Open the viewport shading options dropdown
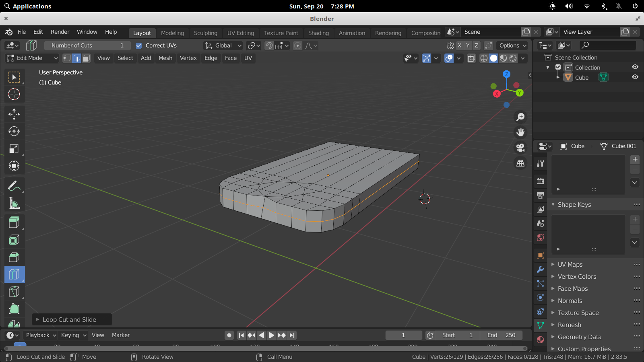This screenshot has width=644, height=362. pos(523,58)
